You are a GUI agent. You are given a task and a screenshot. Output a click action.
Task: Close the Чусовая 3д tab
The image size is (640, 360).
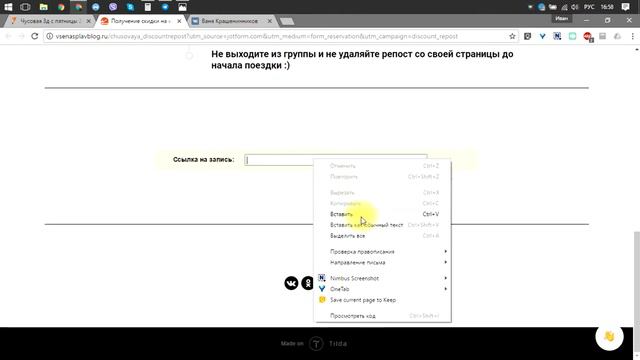pyautogui.click(x=89, y=21)
